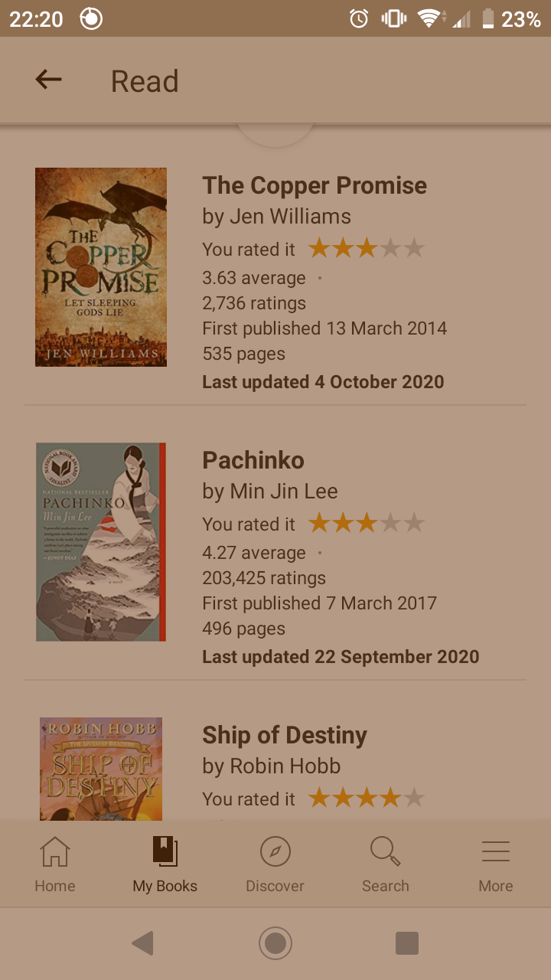This screenshot has width=551, height=980.
Task: Tap Android recent apps square
Action: (407, 943)
